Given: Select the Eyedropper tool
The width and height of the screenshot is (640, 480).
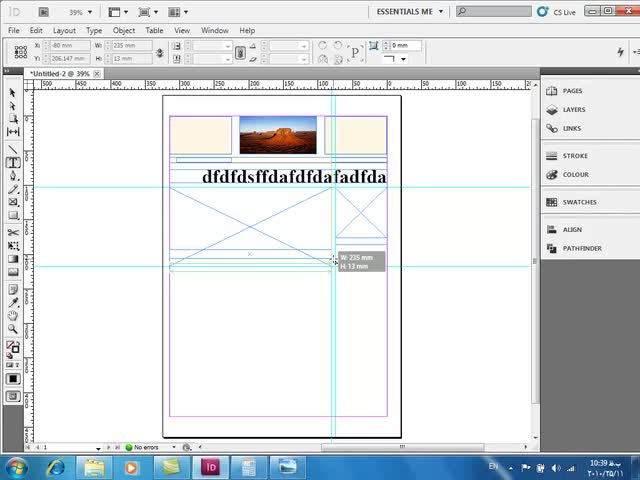Looking at the screenshot, I should 13,302.
